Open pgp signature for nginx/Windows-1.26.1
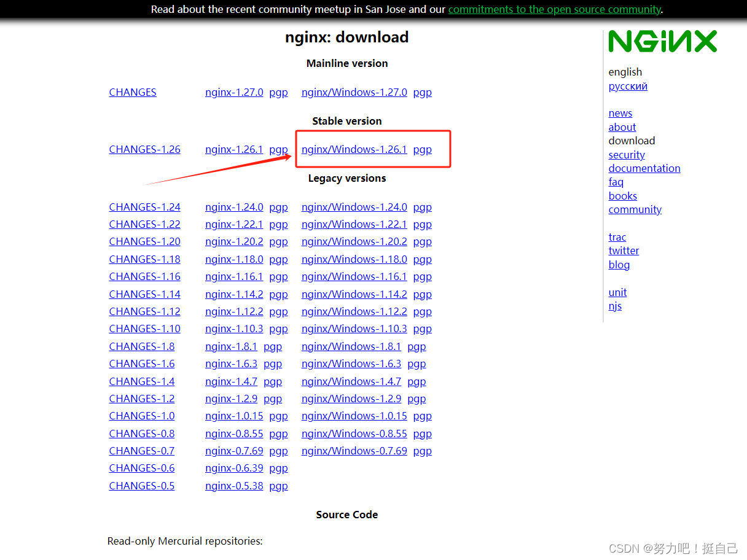Screen dimensions: 747x560 coord(423,149)
